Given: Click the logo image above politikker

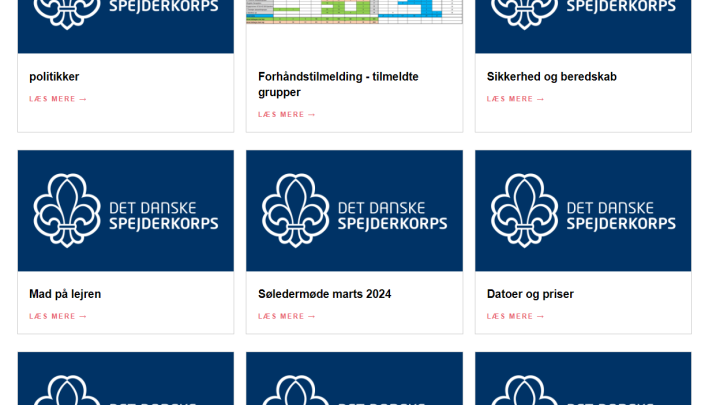Looking at the screenshot, I should click(126, 27).
